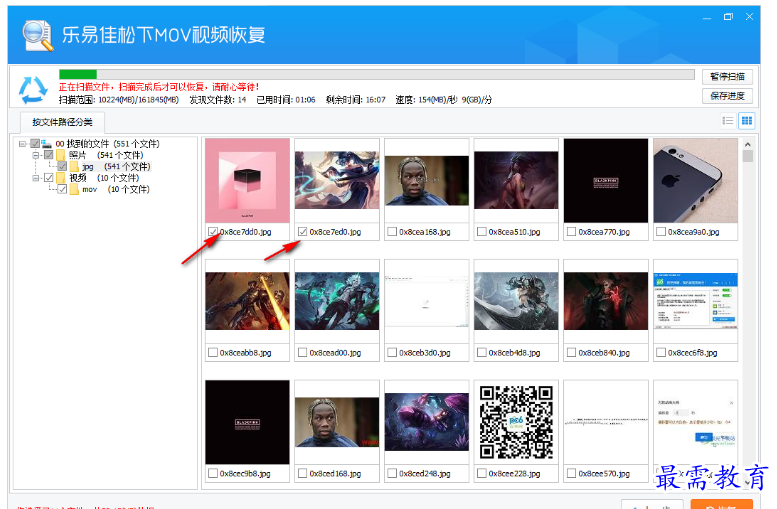The width and height of the screenshot is (777, 509).
Task: Click the 照片 folder icon
Action: pyautogui.click(x=61, y=155)
